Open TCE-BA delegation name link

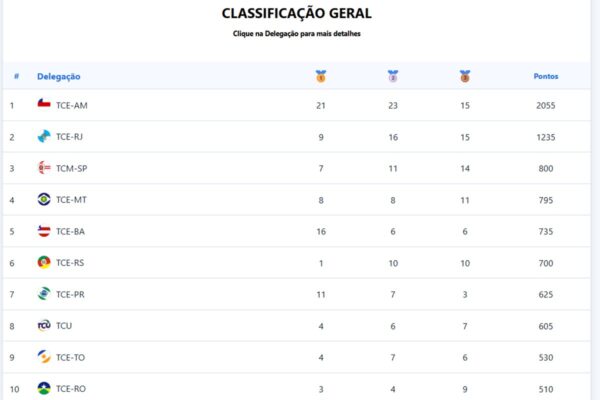(71, 231)
